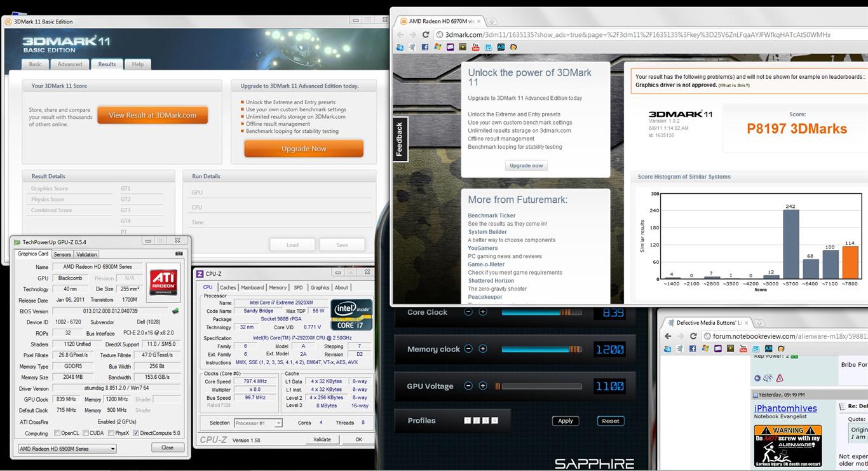
Task: Increase GPU Voltage with the plus icon
Action: [x=483, y=386]
